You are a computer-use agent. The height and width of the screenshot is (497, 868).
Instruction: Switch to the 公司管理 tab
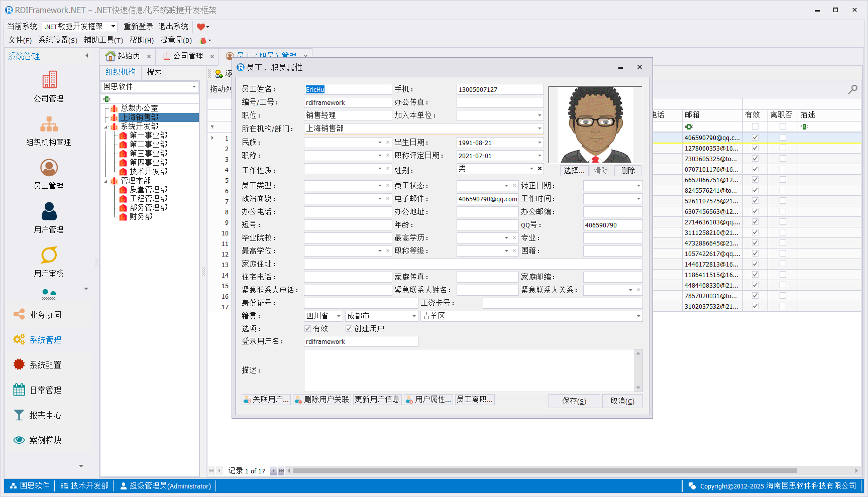(x=184, y=56)
